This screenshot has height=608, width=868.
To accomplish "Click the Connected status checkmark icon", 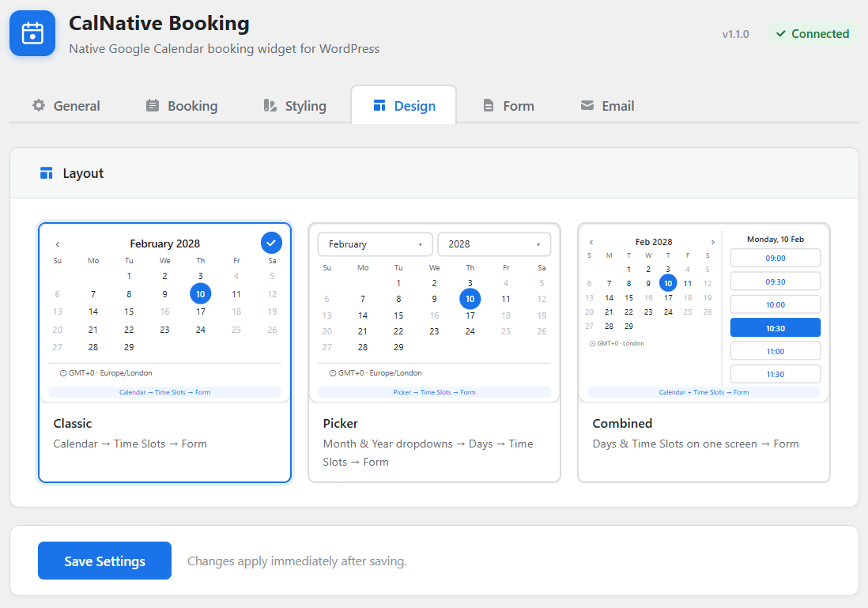I will coord(780,34).
